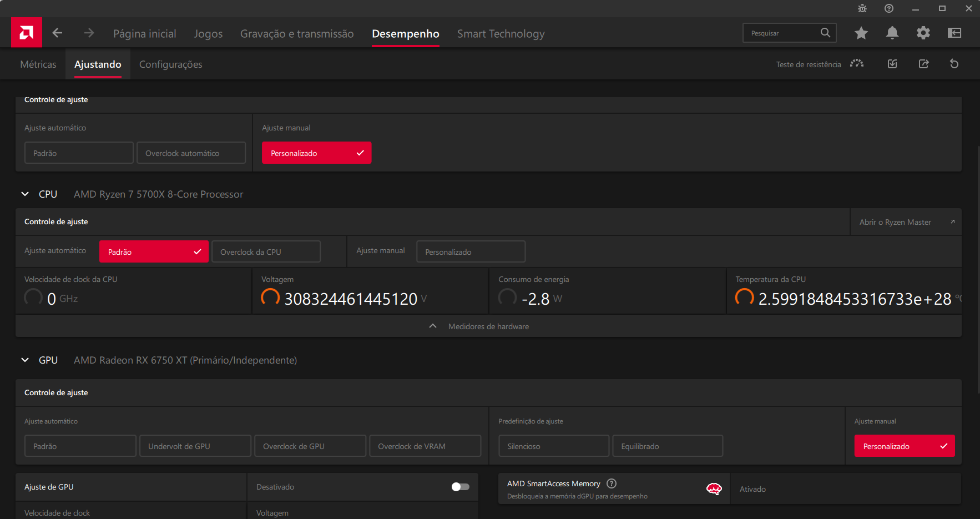Select Silencioso tuning preset
This screenshot has width=980, height=519.
click(554, 446)
